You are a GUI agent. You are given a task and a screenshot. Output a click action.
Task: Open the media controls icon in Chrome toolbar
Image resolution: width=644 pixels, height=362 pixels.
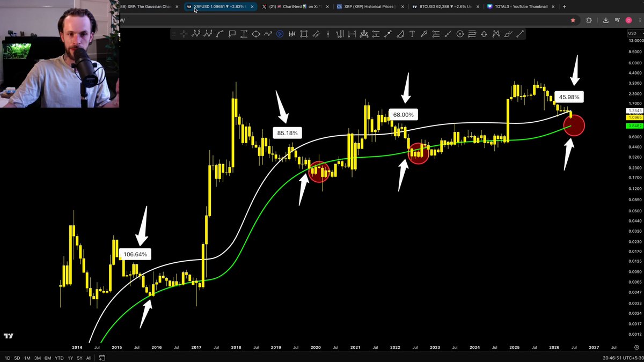coord(617,20)
